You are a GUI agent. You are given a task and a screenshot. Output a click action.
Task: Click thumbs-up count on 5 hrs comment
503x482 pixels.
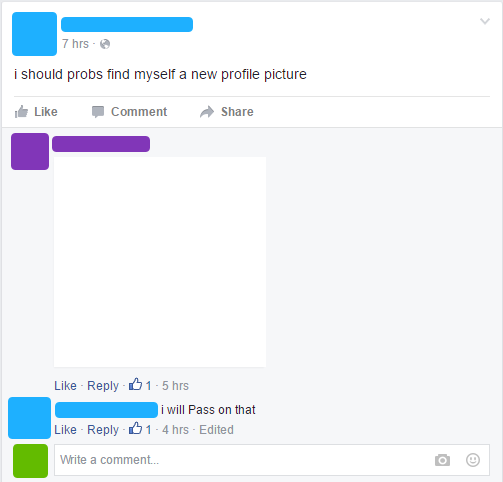[x=140, y=385]
